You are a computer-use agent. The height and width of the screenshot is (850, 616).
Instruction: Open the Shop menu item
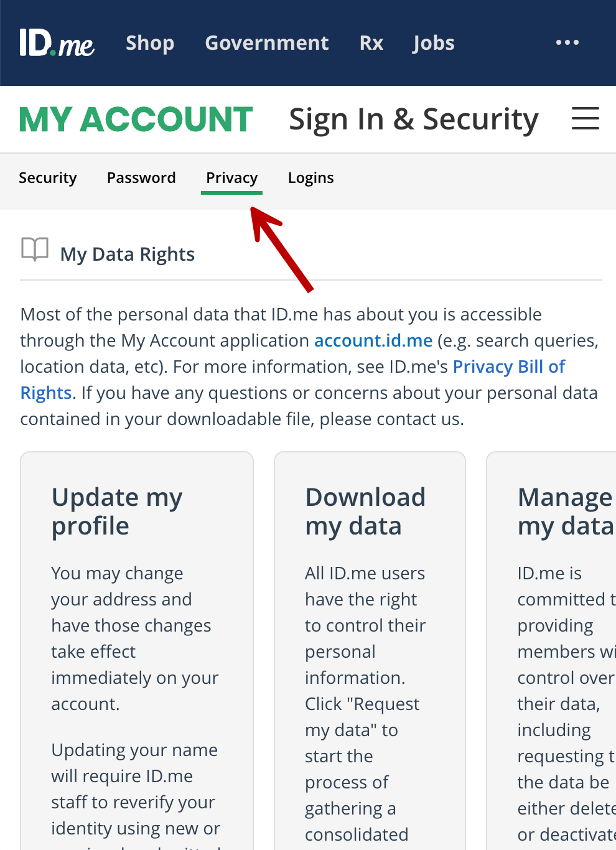tap(150, 43)
